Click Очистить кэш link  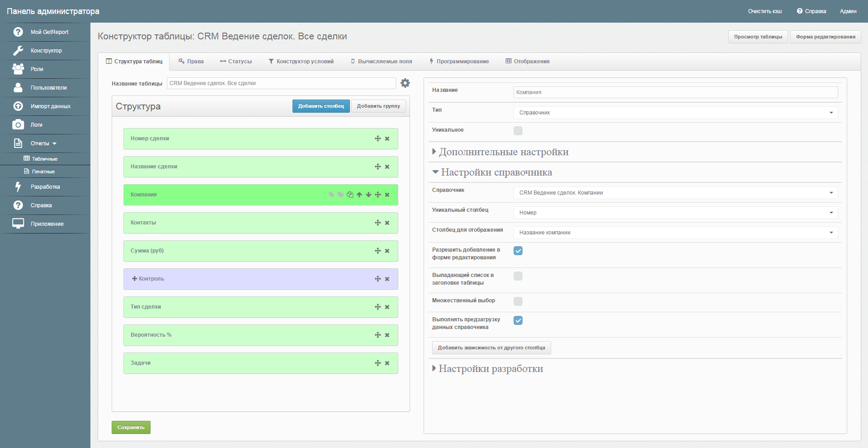pyautogui.click(x=765, y=11)
